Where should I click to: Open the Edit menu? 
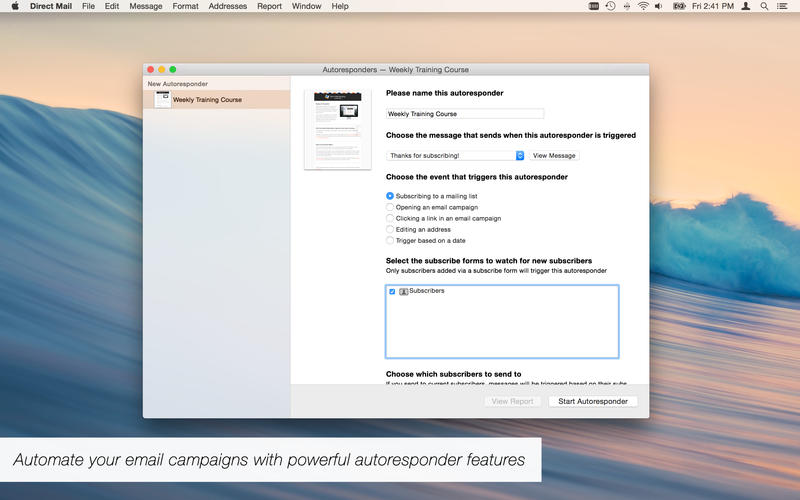tap(112, 6)
